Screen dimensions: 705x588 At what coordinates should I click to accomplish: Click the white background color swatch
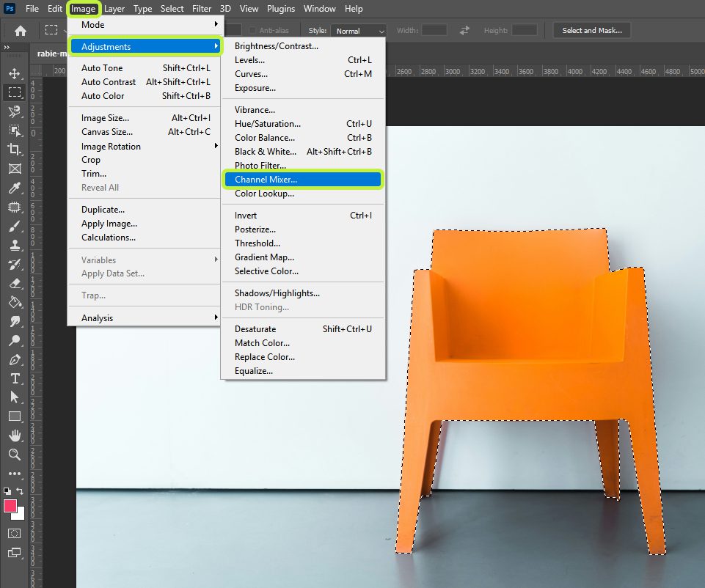(20, 515)
